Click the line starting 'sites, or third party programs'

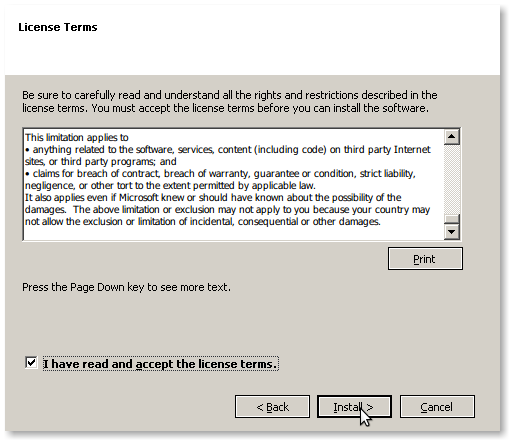[101, 162]
